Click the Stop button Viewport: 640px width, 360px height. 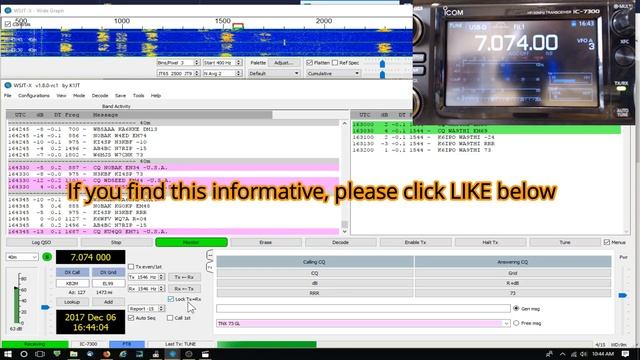pyautogui.click(x=116, y=242)
